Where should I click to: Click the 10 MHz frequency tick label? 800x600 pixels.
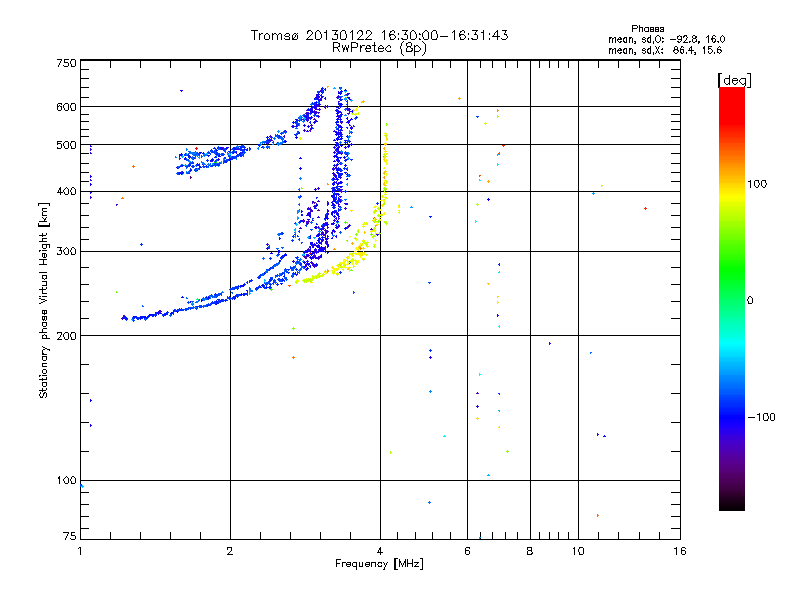[578, 551]
